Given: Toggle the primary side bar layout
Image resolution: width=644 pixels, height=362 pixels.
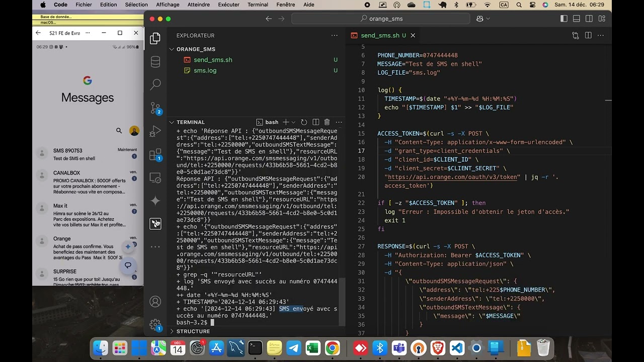Looking at the screenshot, I should pos(563,19).
